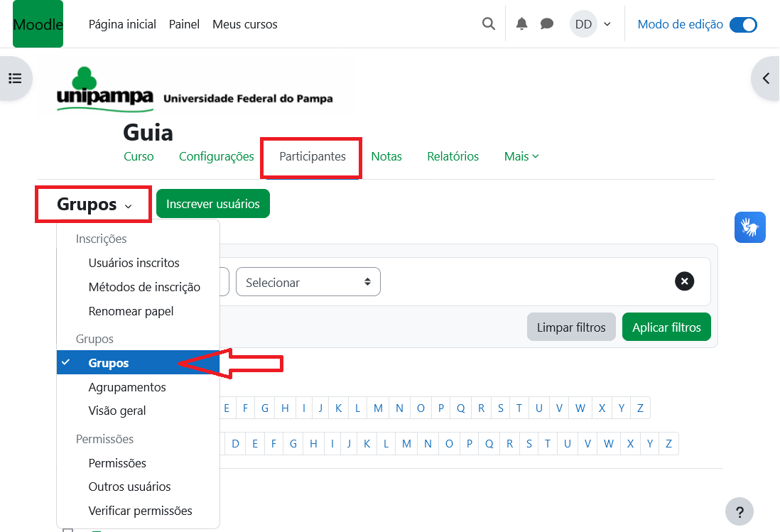Expand the Mais navigation menu
Screen dimensions: 780x532
coord(521,156)
